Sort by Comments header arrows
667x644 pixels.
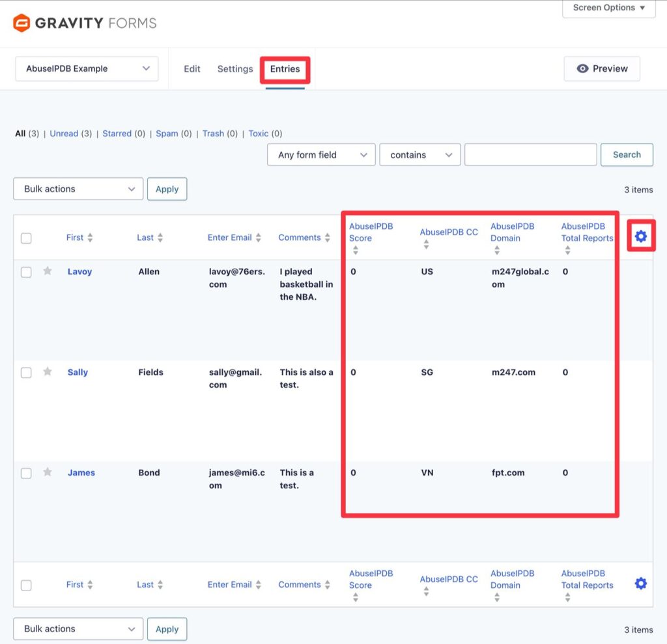327,237
